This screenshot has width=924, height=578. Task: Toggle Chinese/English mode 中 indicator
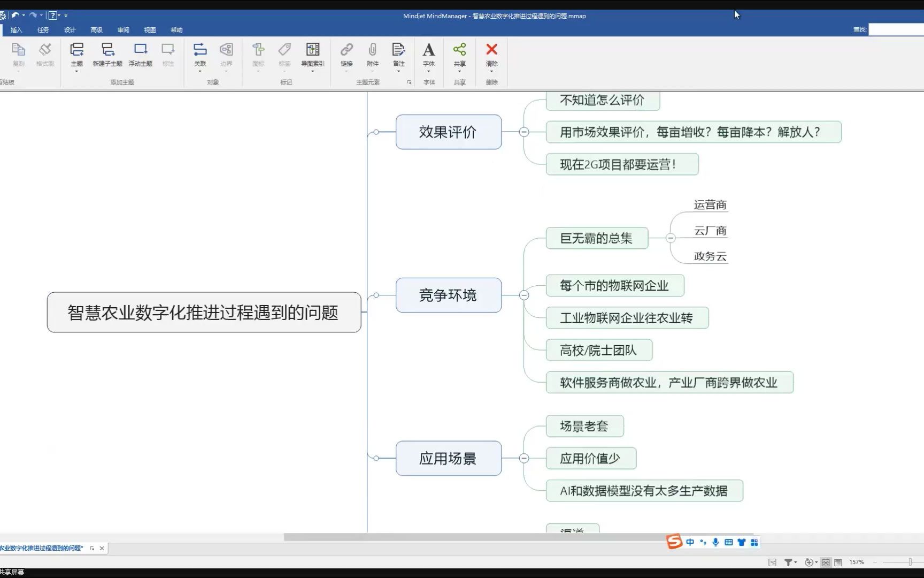(x=690, y=542)
